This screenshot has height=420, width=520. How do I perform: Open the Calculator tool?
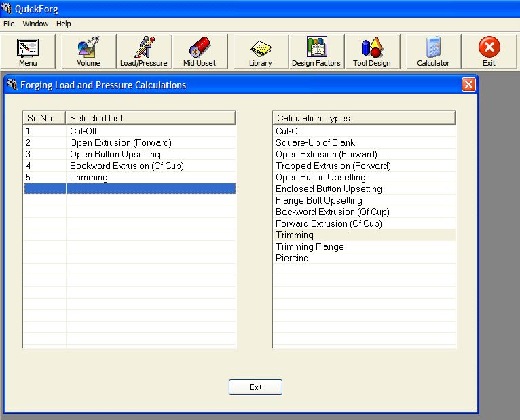pos(433,52)
